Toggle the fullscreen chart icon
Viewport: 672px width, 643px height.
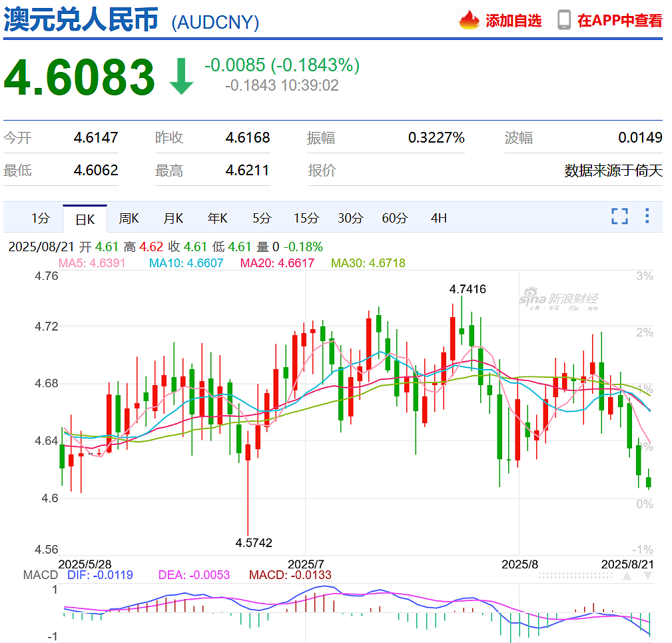click(x=619, y=217)
